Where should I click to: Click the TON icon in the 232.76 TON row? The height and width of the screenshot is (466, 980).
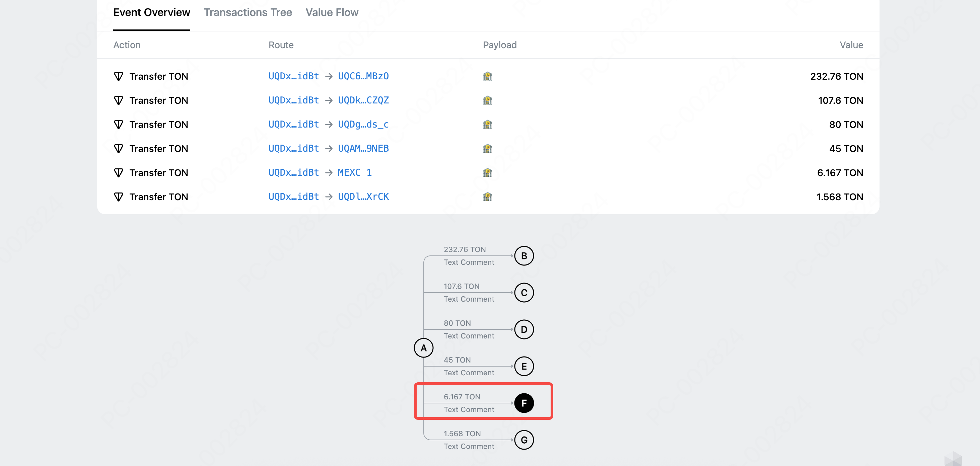(118, 76)
